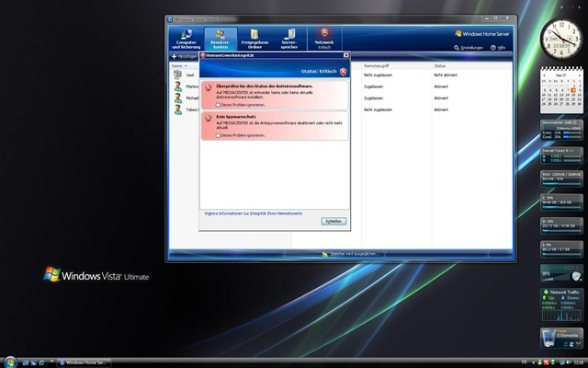Open the recycle bin gadget
Viewport: 588px width, 368px height.
point(561,338)
